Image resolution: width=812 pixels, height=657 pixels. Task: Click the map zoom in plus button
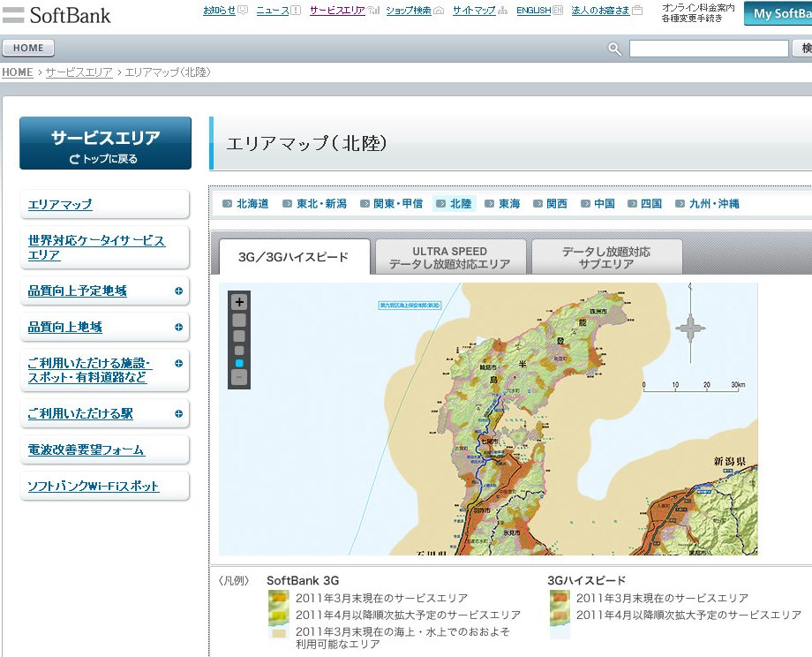(x=239, y=302)
